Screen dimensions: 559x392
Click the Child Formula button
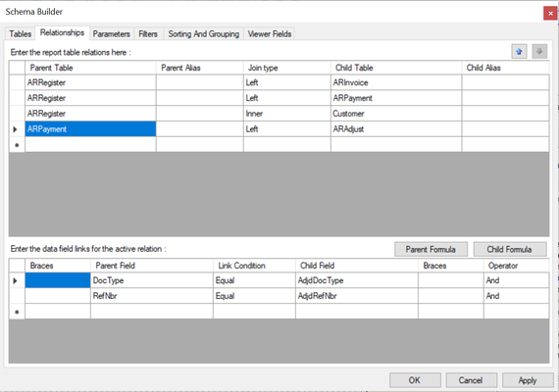click(x=509, y=249)
